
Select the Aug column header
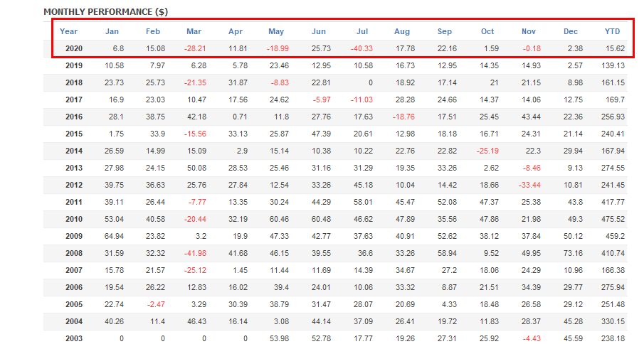(401, 31)
